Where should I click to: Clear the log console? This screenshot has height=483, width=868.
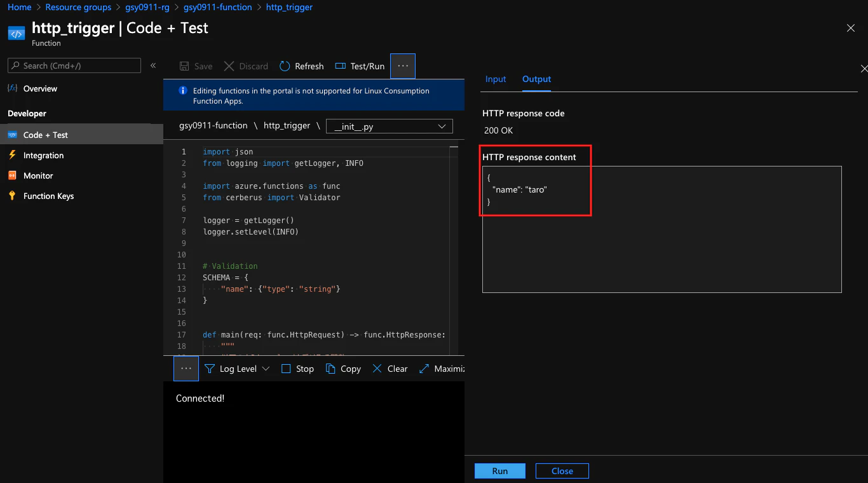point(390,369)
